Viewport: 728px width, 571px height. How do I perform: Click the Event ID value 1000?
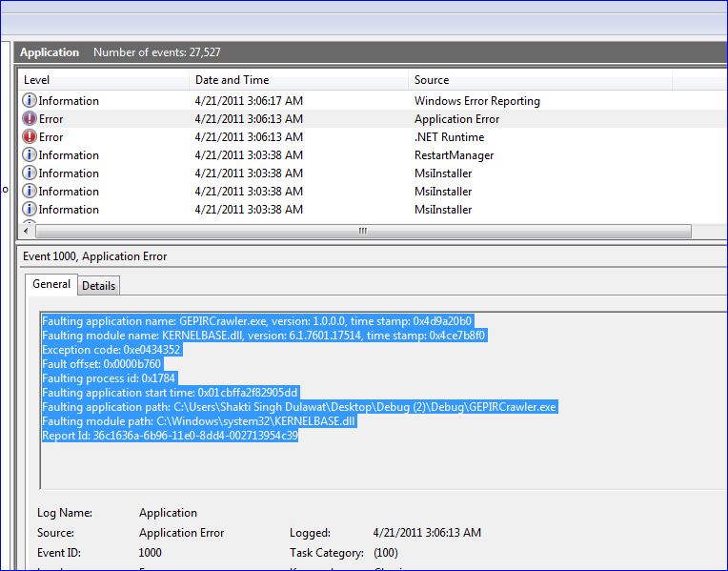pos(150,553)
